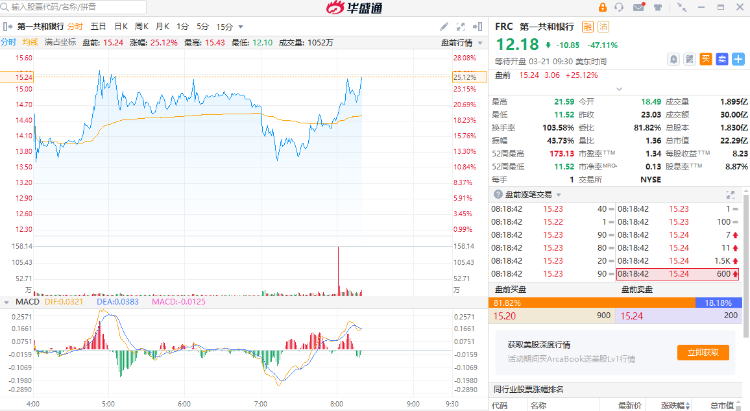The image size is (750, 411).
Task: Click the icon beside the alert bell
Action: [689, 59]
